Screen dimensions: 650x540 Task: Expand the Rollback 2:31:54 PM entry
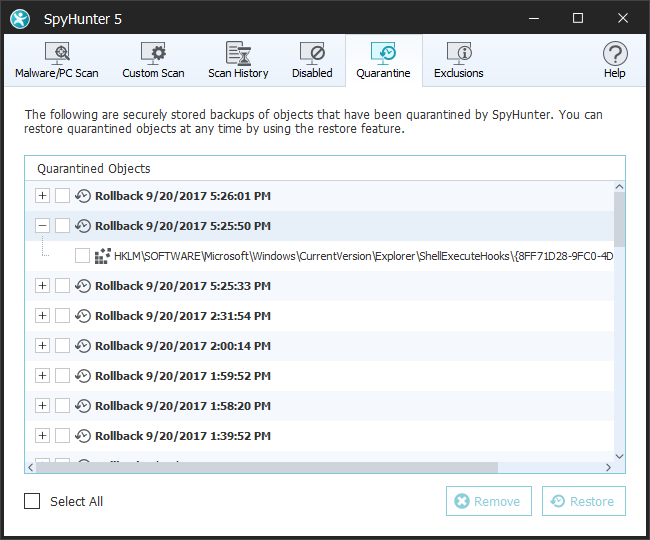coord(42,316)
